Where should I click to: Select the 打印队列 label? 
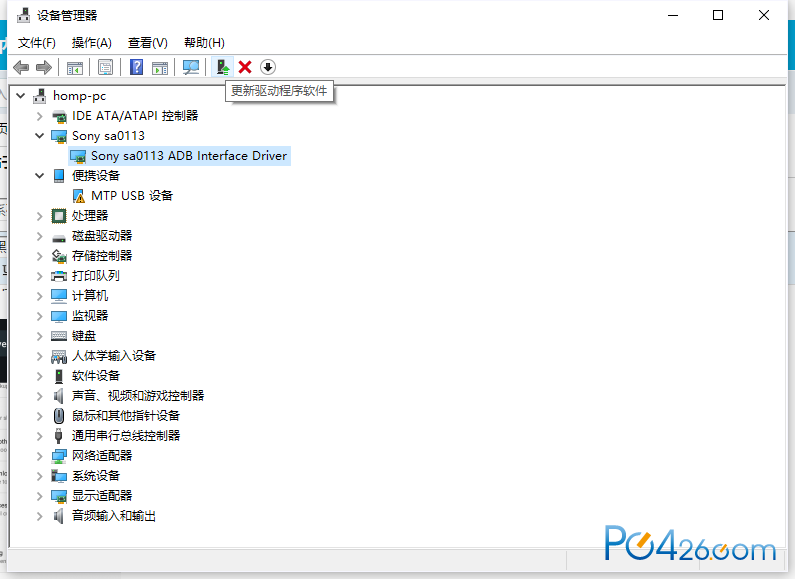click(x=96, y=276)
